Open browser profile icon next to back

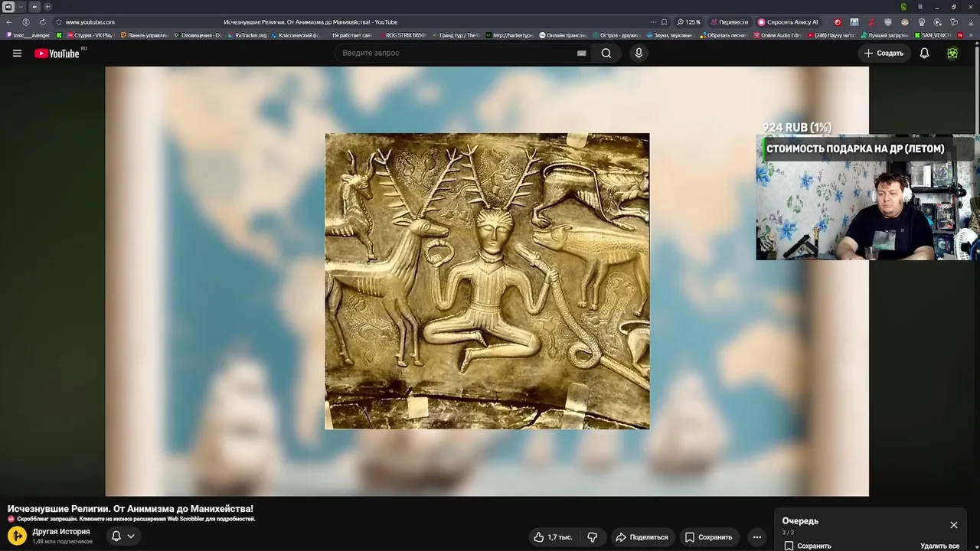click(x=26, y=22)
